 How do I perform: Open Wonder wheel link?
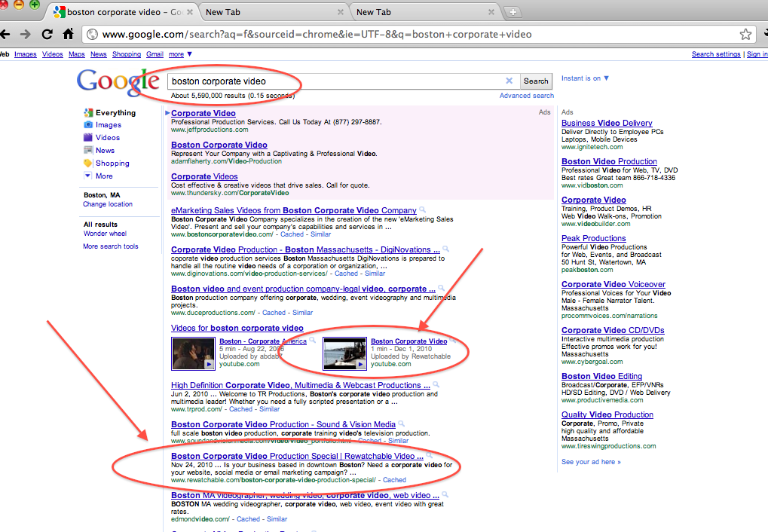105,234
